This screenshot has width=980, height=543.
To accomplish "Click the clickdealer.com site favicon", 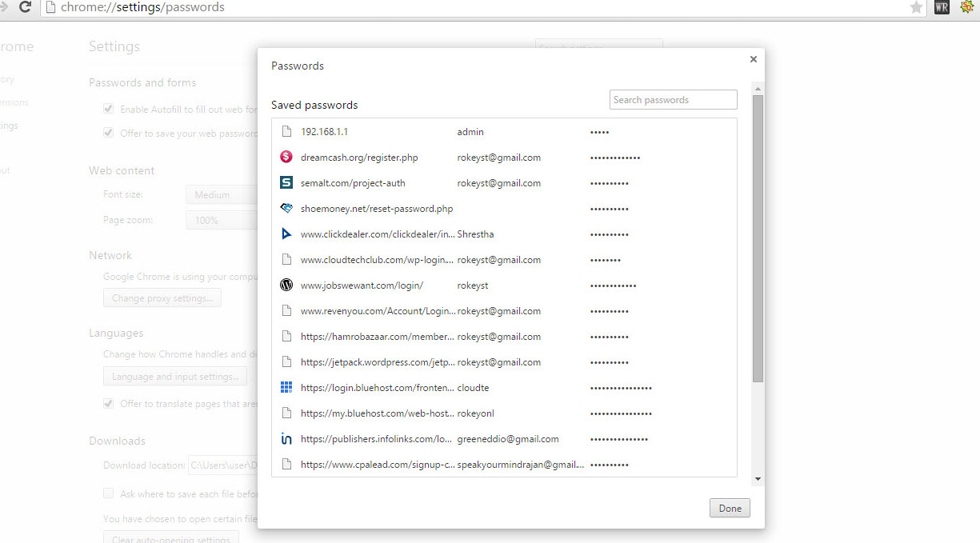I will click(x=286, y=234).
